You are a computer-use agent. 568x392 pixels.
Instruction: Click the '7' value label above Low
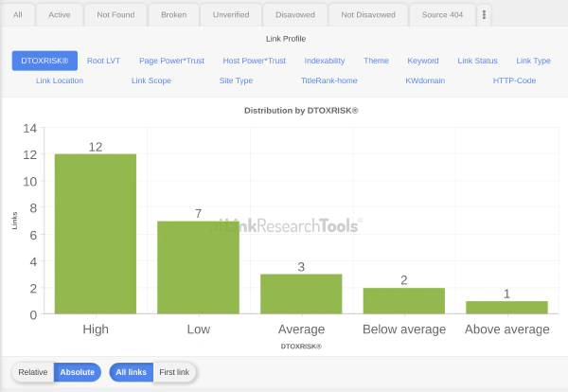(x=198, y=214)
